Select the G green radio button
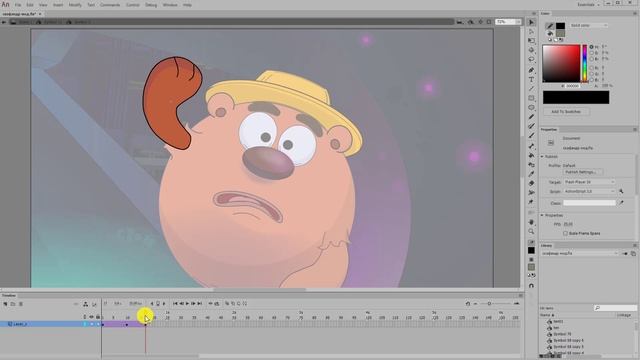640x360 pixels. (591, 74)
